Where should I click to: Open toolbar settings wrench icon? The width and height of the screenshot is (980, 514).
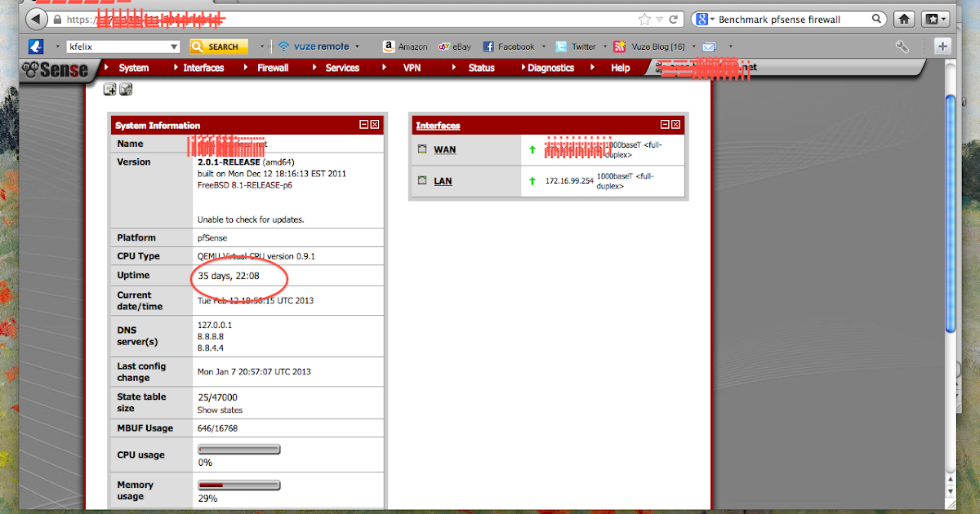902,47
